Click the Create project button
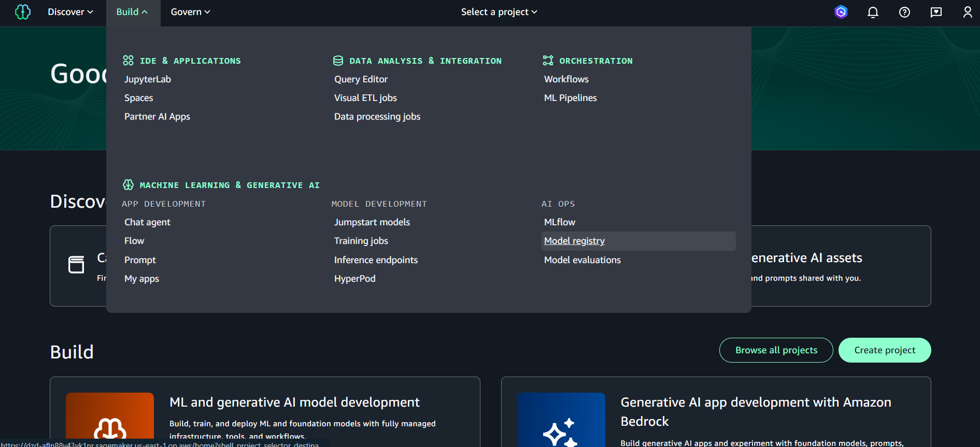The width and height of the screenshot is (980, 447). pos(885,350)
